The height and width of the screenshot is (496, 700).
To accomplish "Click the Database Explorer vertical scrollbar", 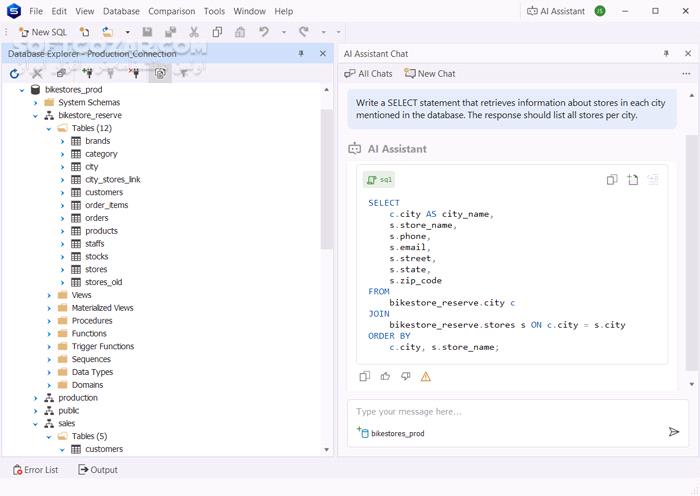I will [326, 179].
